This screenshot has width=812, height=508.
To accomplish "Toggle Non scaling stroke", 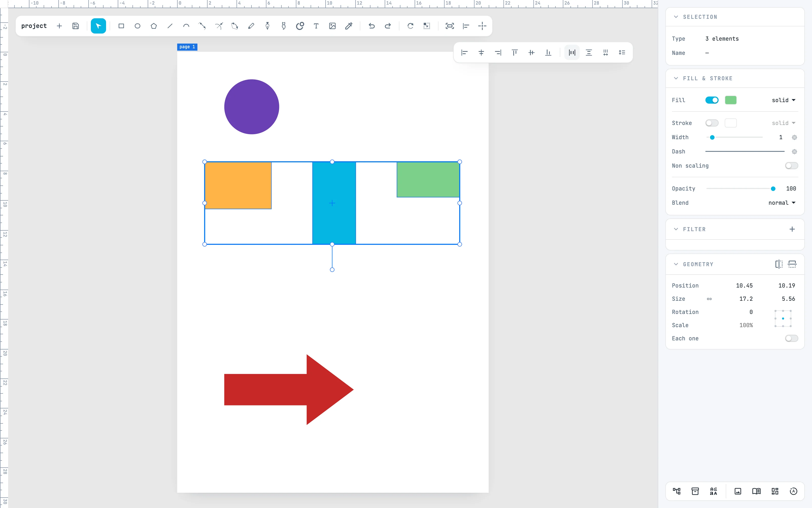I will pyautogui.click(x=791, y=166).
